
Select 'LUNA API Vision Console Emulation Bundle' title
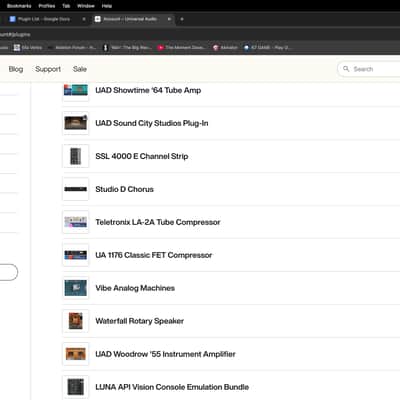[x=172, y=387]
